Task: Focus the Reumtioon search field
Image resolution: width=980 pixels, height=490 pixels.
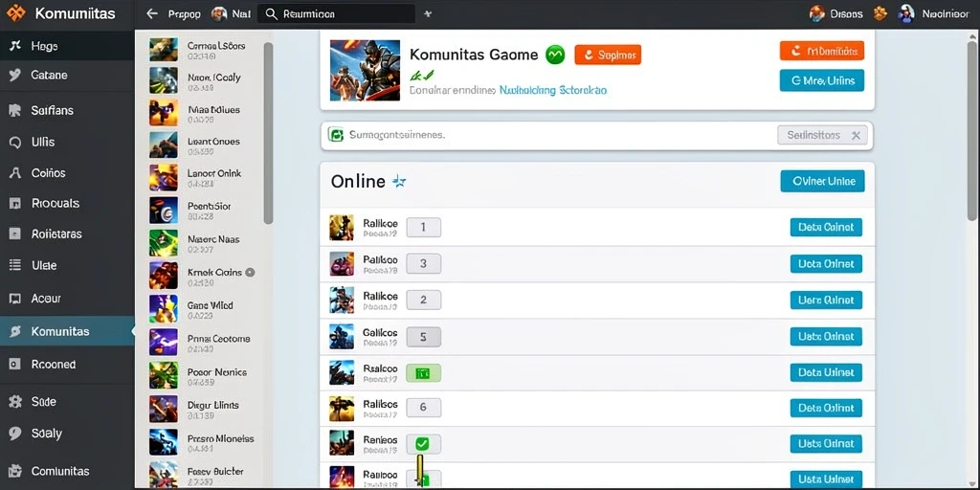Action: 336,13
